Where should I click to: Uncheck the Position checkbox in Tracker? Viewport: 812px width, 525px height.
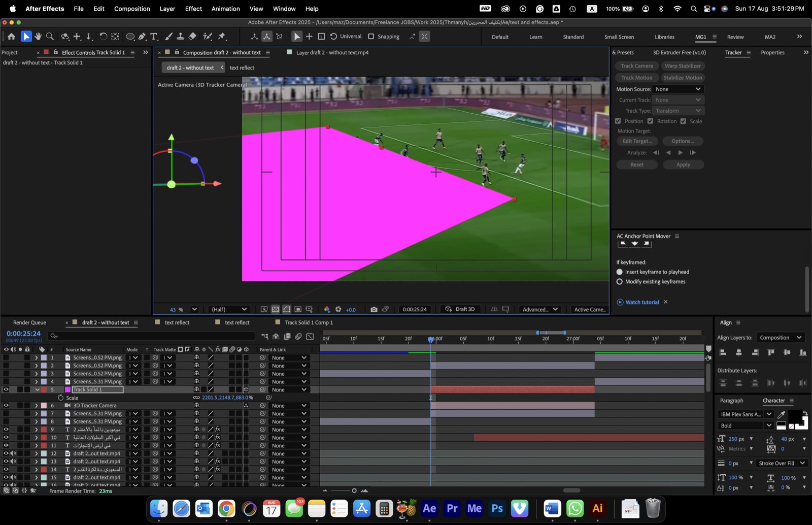(x=618, y=121)
